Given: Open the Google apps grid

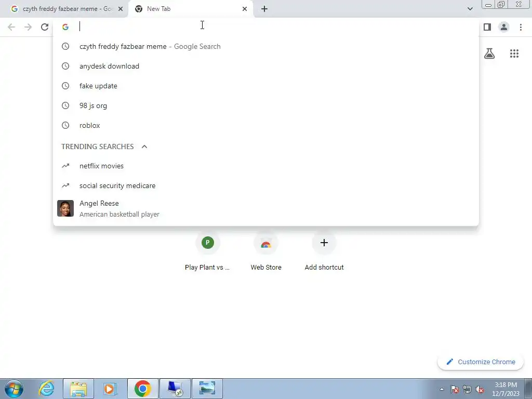Looking at the screenshot, I should [514, 54].
